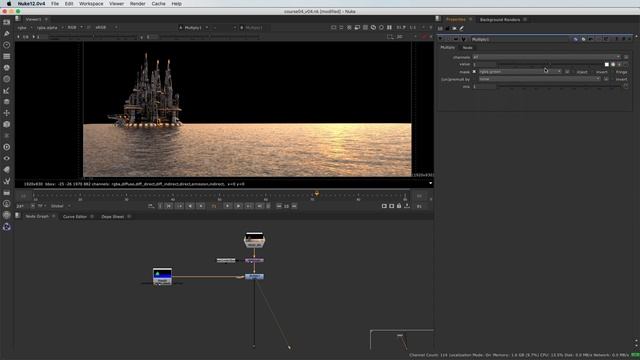Toggle invert checkbox on (un)premult row
Viewport: 640px width, 360px height.
point(613,79)
